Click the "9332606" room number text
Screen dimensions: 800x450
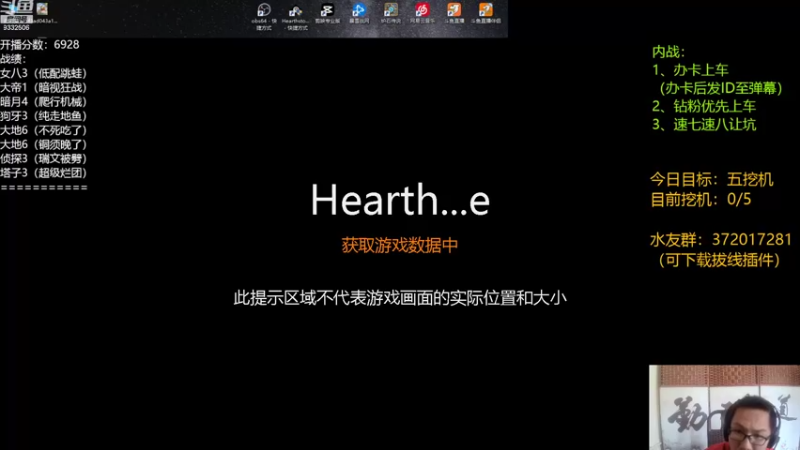point(16,28)
